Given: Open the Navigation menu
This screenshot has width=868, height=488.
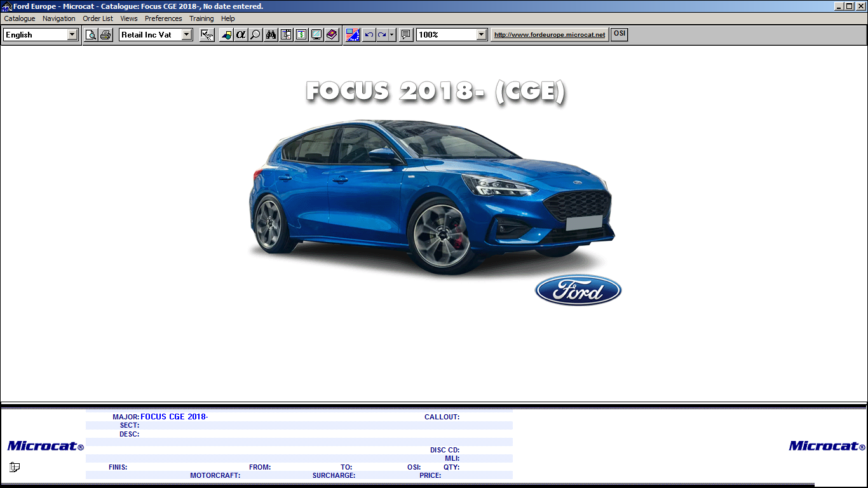Looking at the screenshot, I should click(x=58, y=18).
